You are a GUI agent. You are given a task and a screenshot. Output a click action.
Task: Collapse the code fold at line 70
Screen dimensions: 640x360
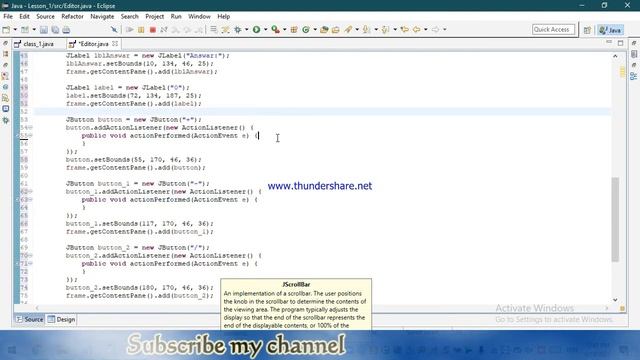(x=31, y=256)
